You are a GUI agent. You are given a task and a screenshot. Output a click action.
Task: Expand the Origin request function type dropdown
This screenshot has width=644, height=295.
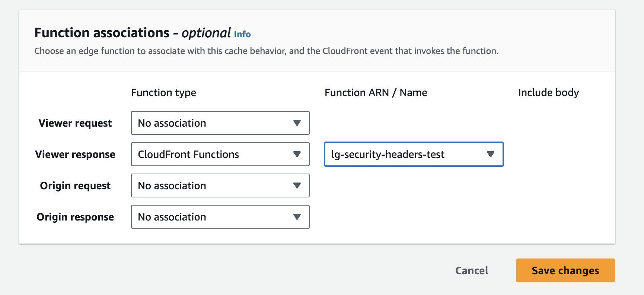220,185
